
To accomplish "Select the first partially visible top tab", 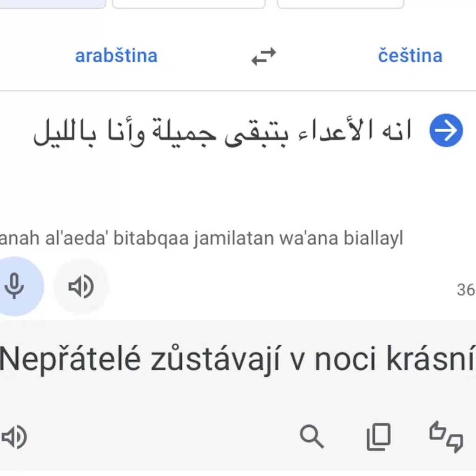I will 53,4.
